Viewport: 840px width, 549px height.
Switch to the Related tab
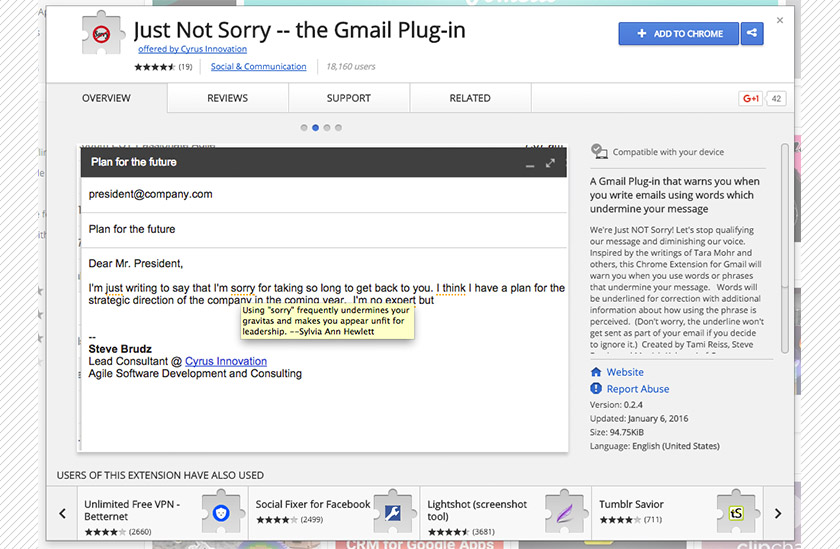coord(470,98)
